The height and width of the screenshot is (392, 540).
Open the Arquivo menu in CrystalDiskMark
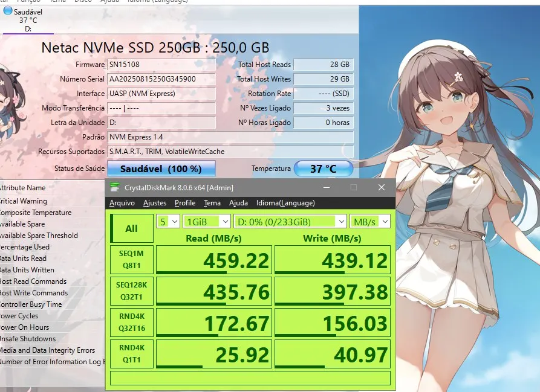coord(122,203)
